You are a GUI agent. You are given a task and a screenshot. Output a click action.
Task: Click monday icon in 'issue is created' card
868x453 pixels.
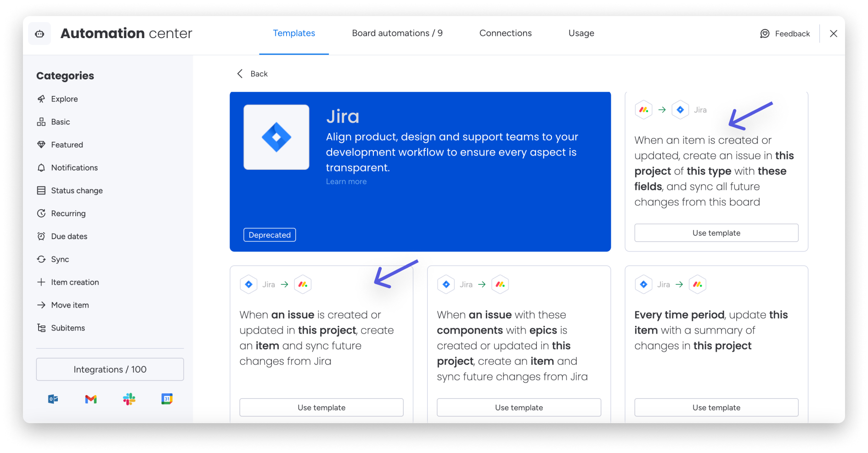pyautogui.click(x=303, y=285)
